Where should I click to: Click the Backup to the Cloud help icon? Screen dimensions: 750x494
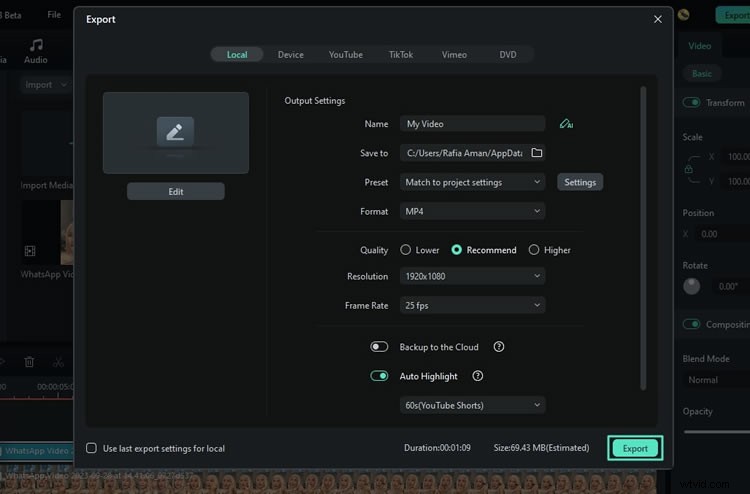499,347
